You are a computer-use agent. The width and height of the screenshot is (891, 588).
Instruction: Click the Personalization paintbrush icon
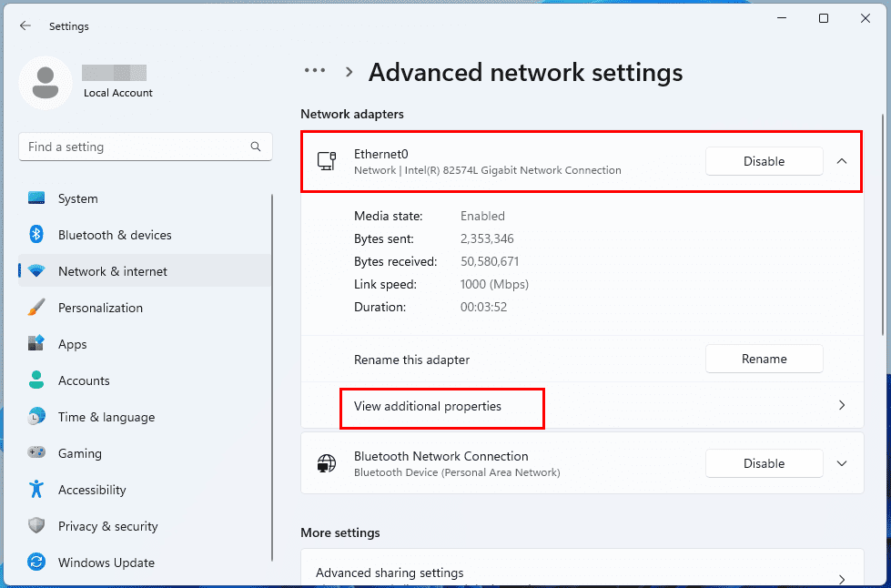pos(36,308)
